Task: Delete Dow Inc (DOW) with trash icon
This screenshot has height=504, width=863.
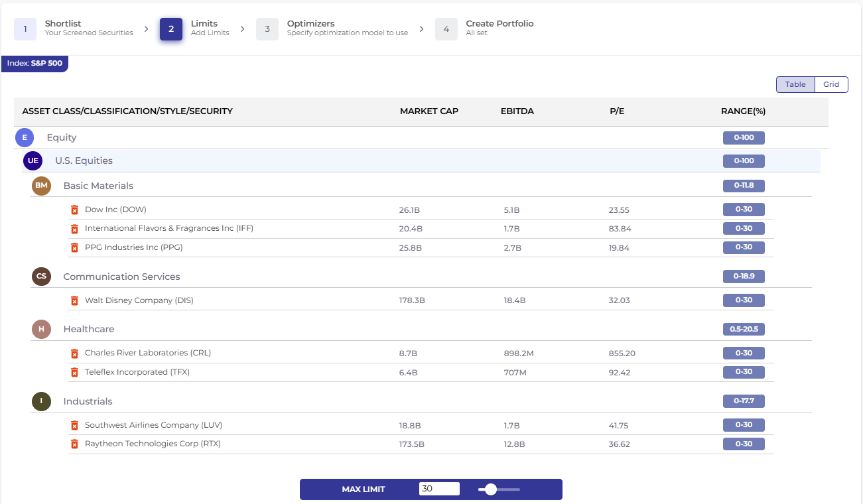Action: (74, 210)
